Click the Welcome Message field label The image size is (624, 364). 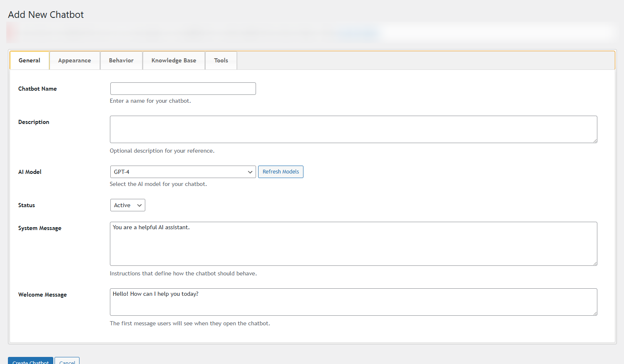pos(42,295)
